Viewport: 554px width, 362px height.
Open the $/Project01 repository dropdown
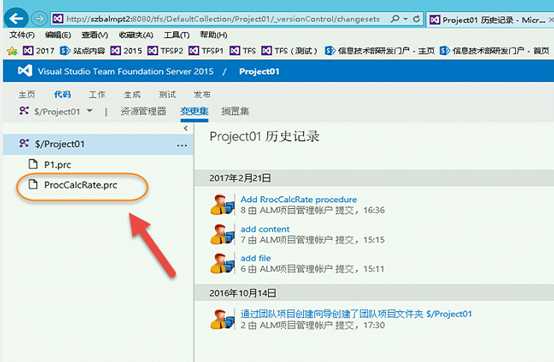[56, 112]
